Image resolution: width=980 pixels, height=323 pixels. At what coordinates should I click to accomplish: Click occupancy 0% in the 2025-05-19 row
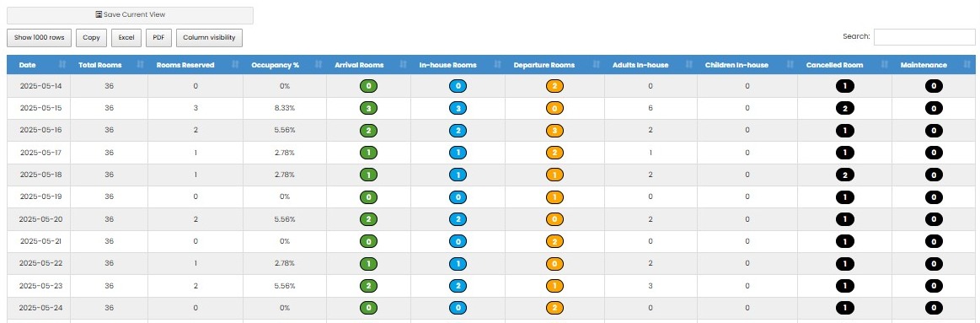pos(285,197)
